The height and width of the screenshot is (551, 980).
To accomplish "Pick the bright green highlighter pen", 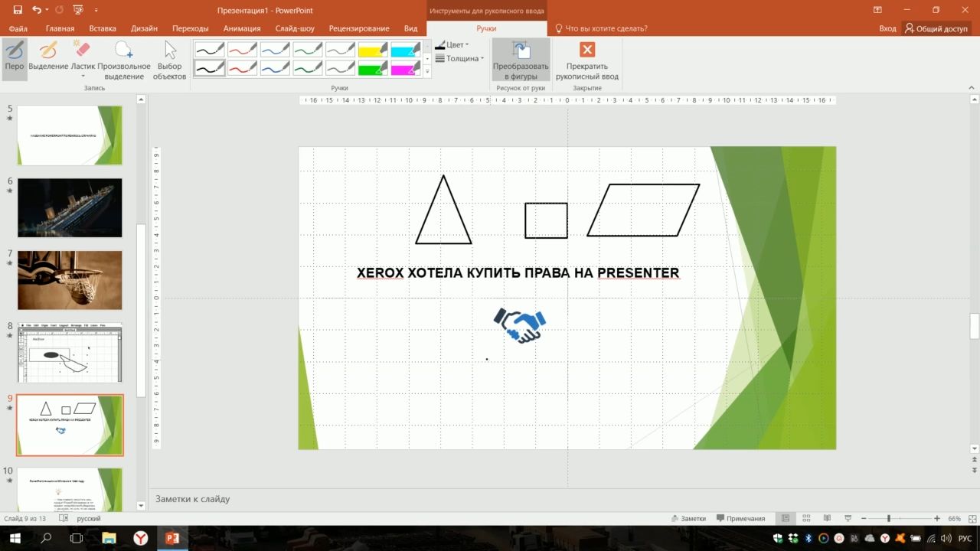I will [373, 68].
